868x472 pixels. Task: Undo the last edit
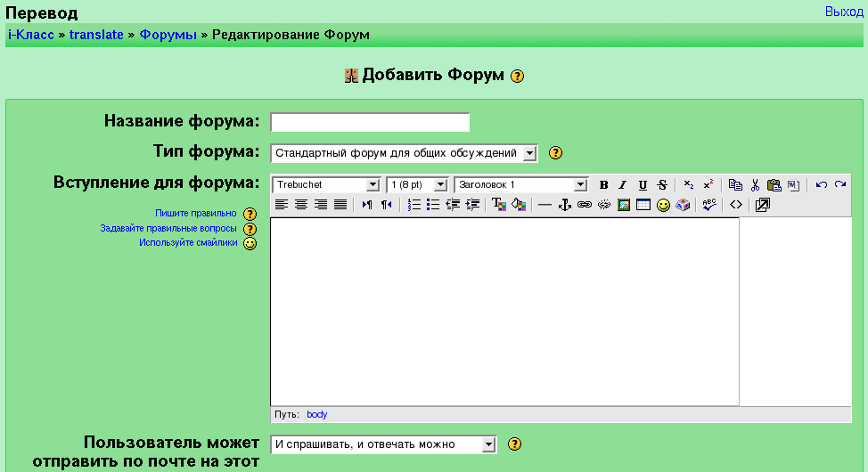821,185
